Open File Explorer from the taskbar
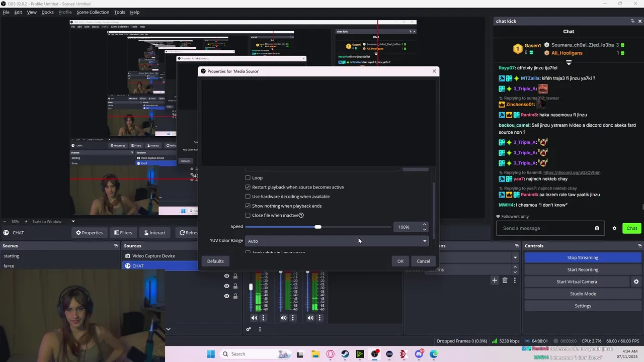The height and width of the screenshot is (362, 644). pos(315,354)
